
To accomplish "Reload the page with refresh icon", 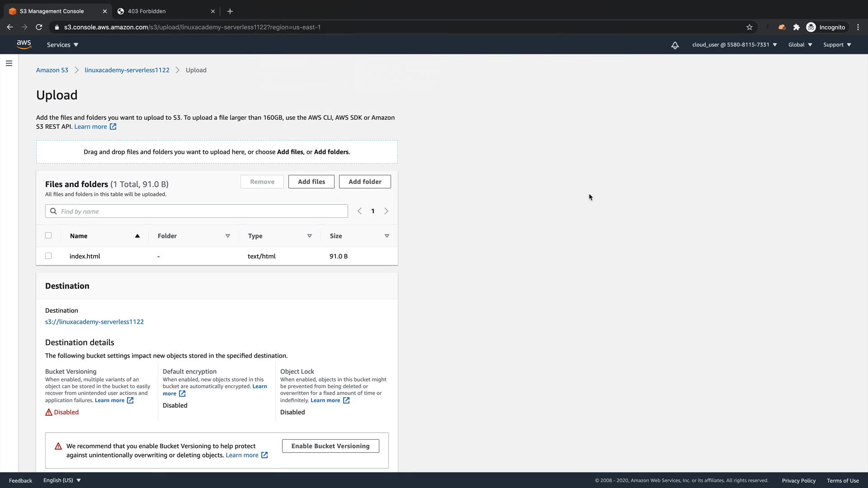I will [x=39, y=27].
